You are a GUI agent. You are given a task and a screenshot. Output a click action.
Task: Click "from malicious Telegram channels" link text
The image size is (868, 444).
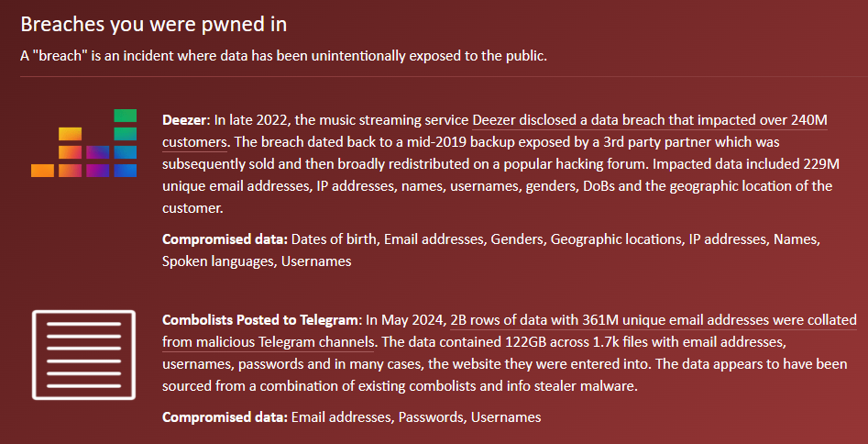[268, 341]
